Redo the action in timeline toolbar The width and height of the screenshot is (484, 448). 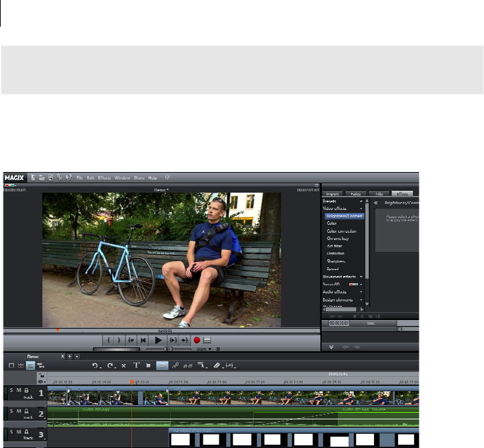110,365
